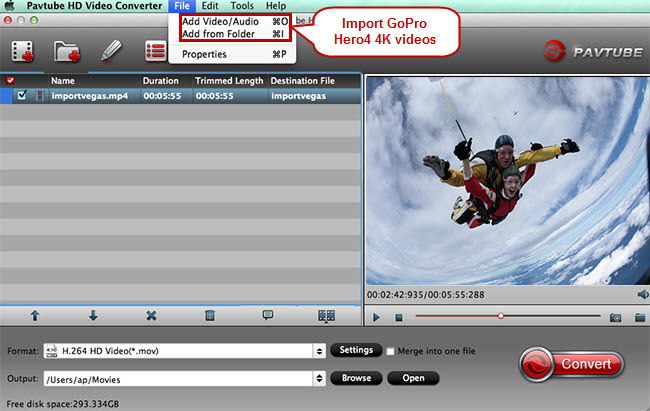Viewport: 650px width, 411px height.
Task: Open the snapshot folder icon
Action: (x=640, y=318)
